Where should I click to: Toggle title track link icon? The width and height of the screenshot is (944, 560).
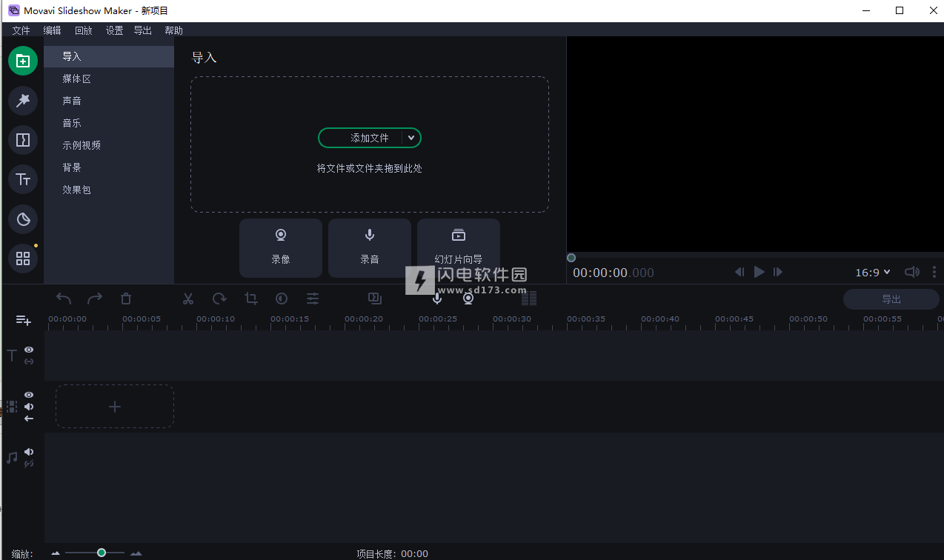tap(29, 361)
